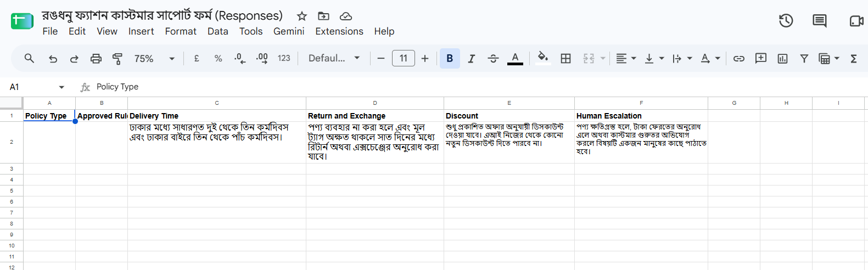Open text rotation dropdown
This screenshot has height=270, width=868.
710,58
